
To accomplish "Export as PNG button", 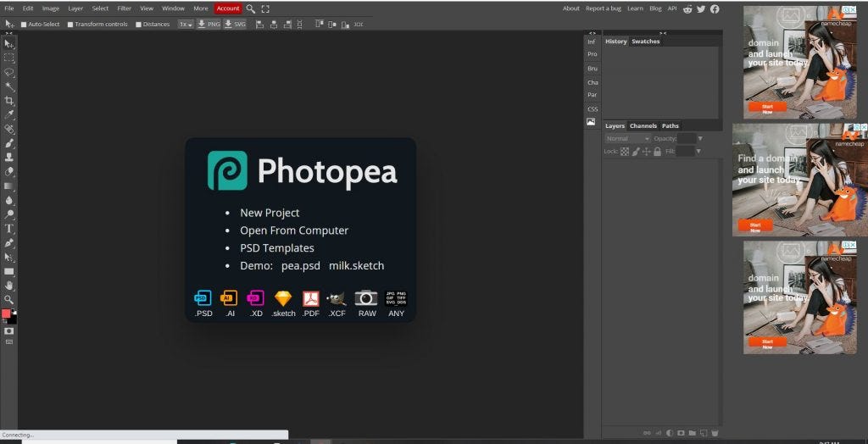I will tap(209, 25).
